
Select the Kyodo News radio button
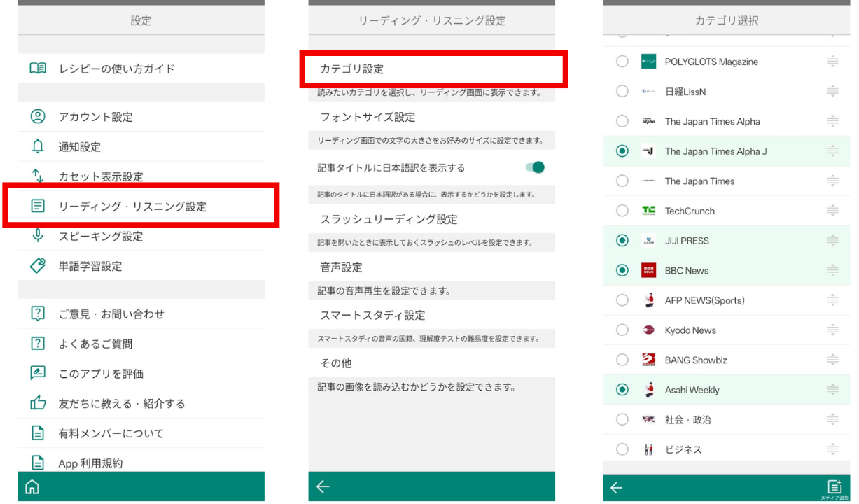(x=622, y=330)
